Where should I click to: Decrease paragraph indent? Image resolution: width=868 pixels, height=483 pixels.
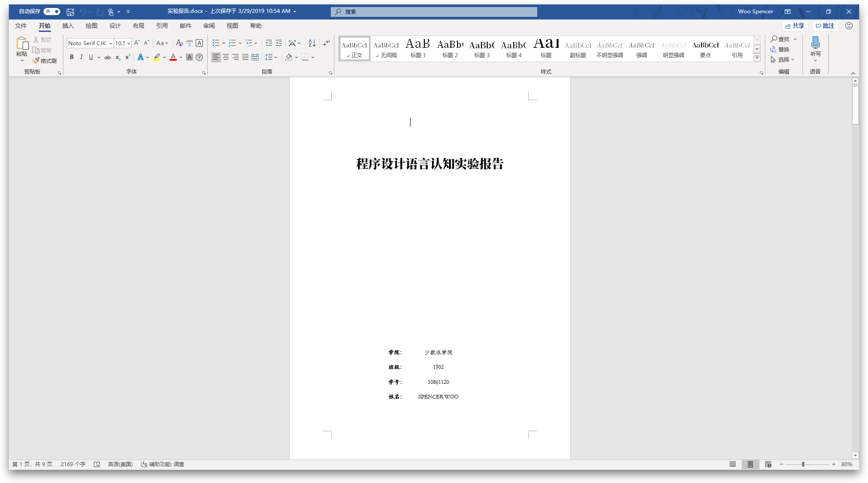(x=269, y=43)
